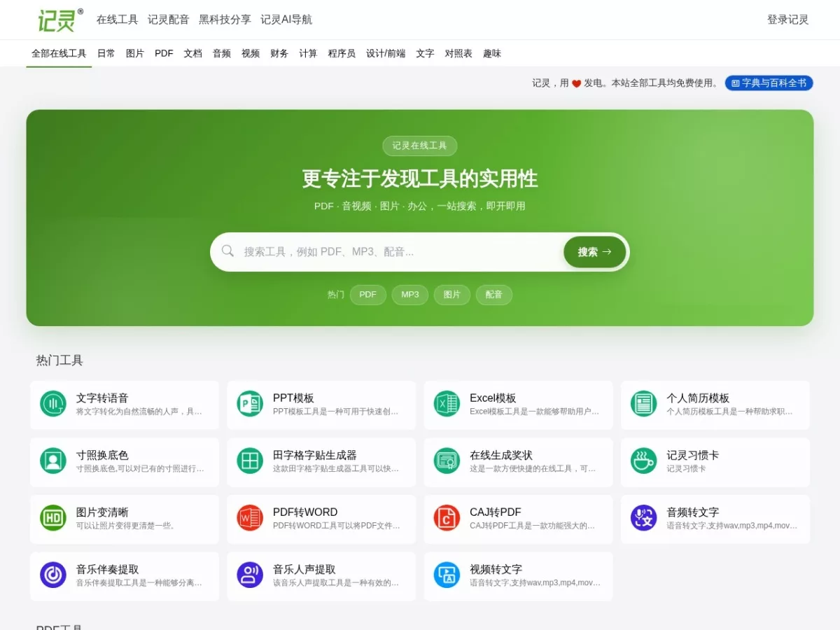Switch to the 对照表 category tab
840x630 pixels.
[458, 53]
